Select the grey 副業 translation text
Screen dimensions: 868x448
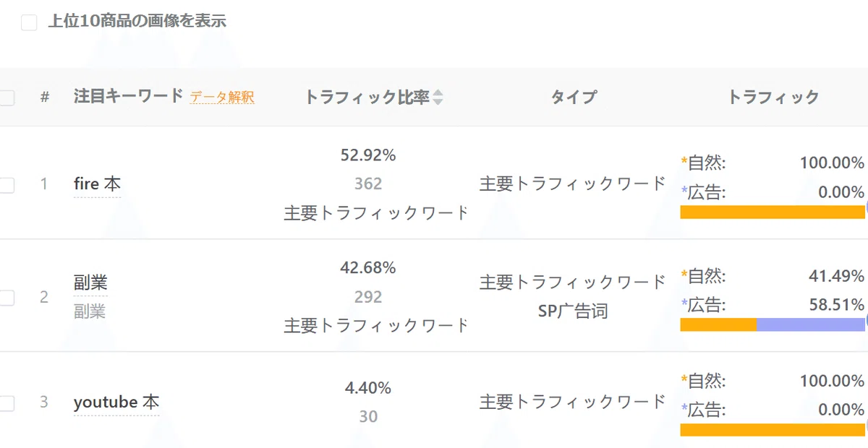[x=90, y=311]
